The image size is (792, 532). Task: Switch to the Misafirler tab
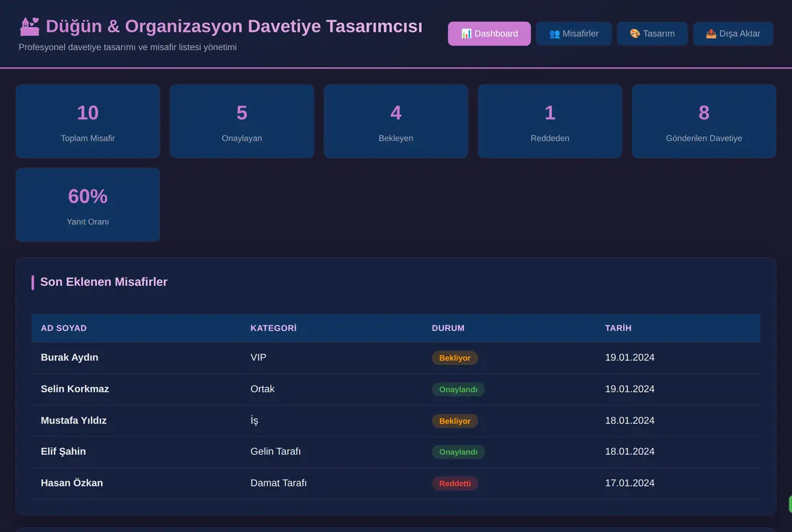point(574,34)
